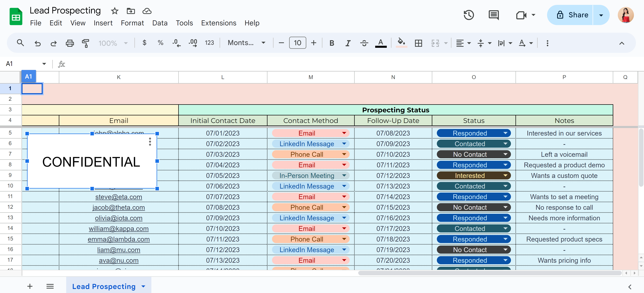Click the borders grid icon
The height and width of the screenshot is (293, 644).
tap(418, 43)
